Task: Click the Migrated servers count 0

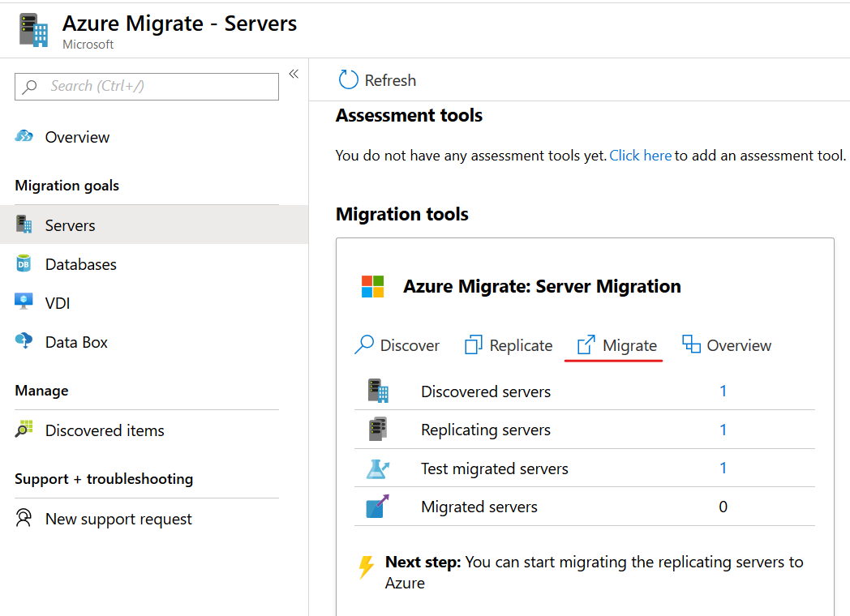Action: pos(723,507)
